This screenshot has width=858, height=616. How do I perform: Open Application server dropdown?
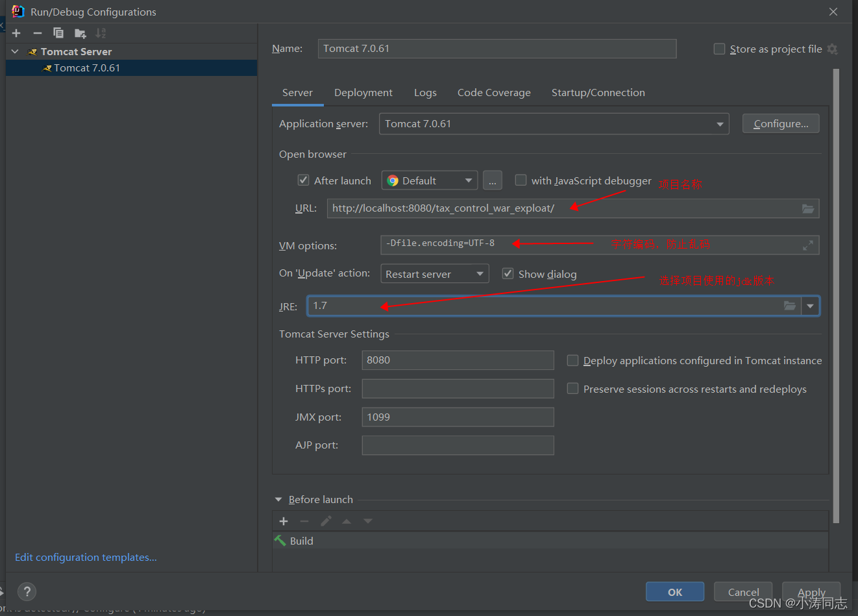(720, 124)
